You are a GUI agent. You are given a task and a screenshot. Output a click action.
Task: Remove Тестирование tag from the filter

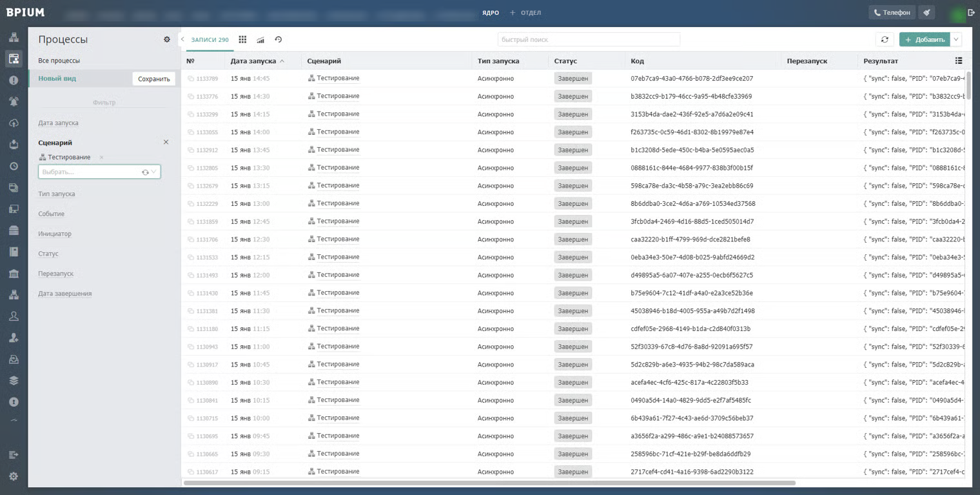click(x=101, y=157)
